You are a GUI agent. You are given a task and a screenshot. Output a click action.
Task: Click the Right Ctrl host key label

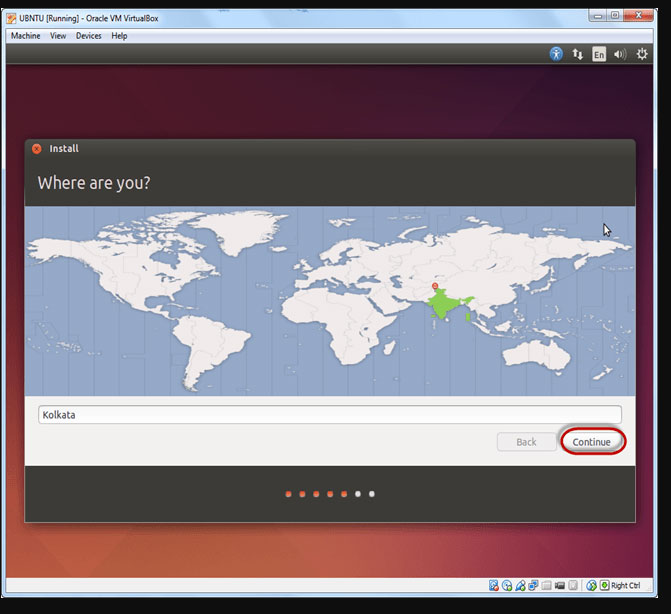click(625, 585)
